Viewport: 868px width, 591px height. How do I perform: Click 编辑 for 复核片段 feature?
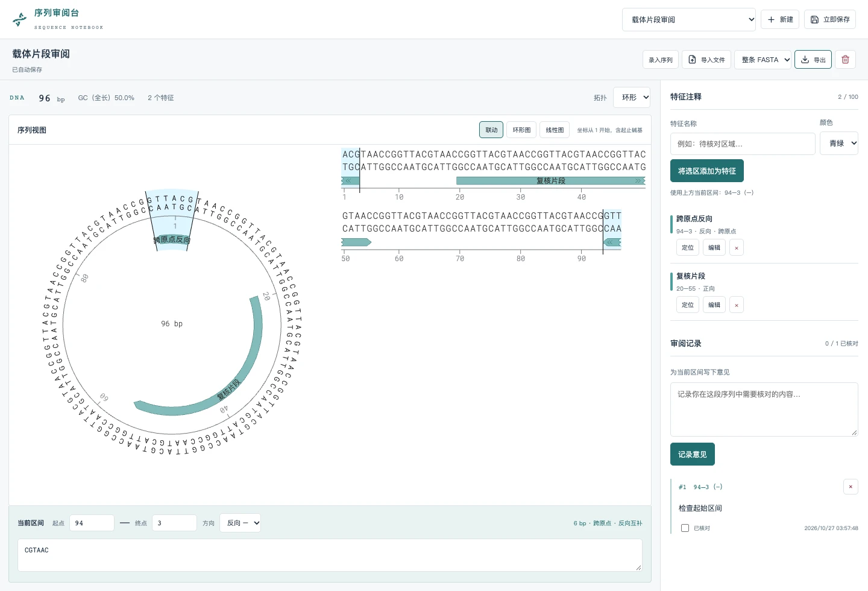714,305
